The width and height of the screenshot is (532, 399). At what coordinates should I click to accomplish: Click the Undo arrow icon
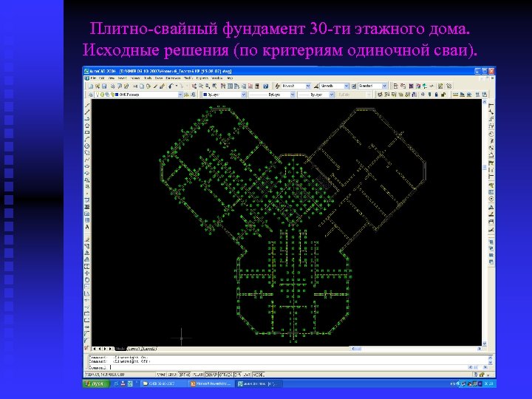pyautogui.click(x=171, y=86)
